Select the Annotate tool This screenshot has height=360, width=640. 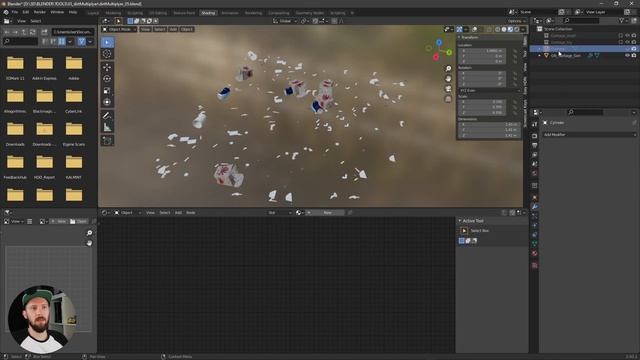107,116
